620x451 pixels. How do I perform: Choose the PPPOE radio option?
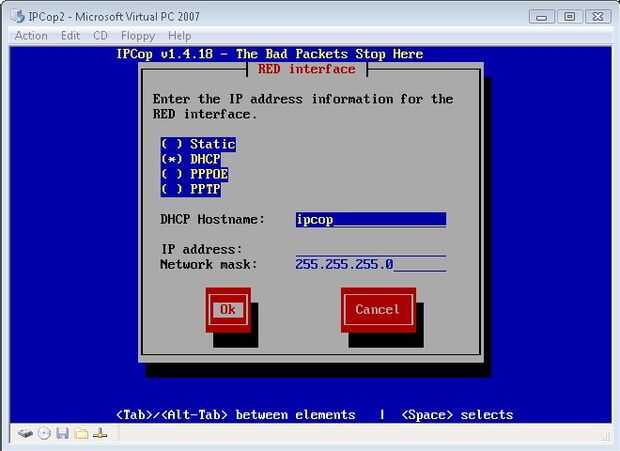(x=195, y=174)
